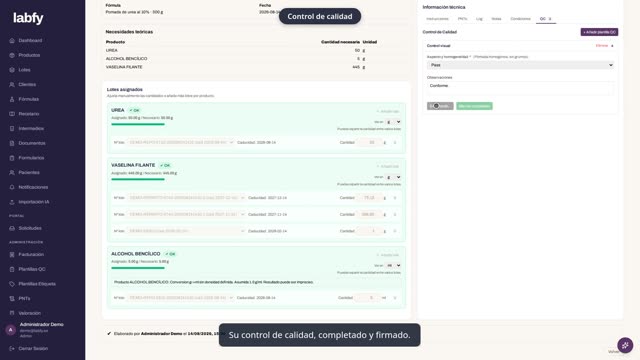Open the Importación IA sidebar icon
Screen dimensions: 640x360
point(12,202)
